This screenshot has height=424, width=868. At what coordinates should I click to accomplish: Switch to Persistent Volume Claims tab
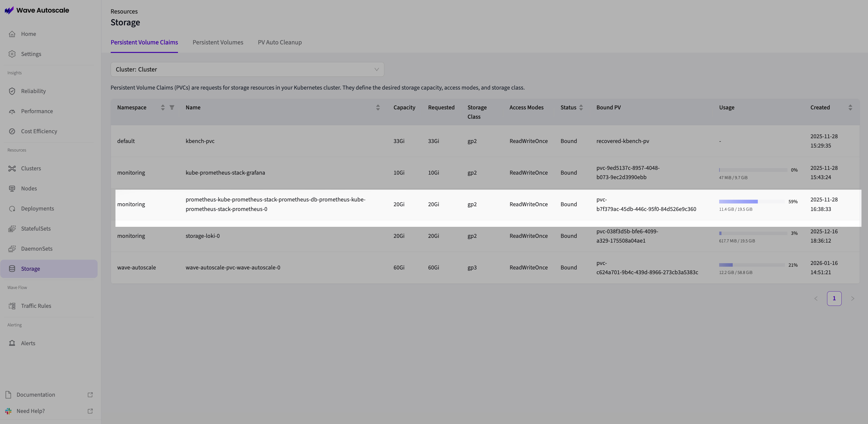[144, 42]
